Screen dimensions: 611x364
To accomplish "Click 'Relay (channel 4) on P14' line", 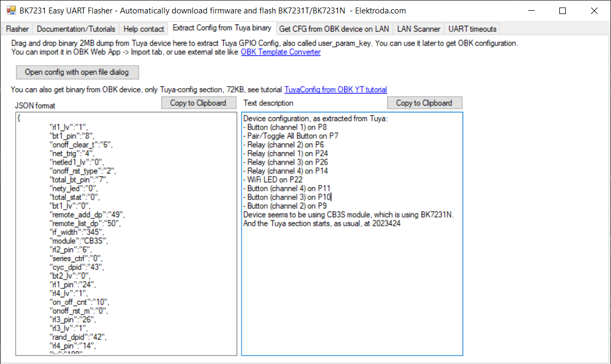I will pos(286,170).
